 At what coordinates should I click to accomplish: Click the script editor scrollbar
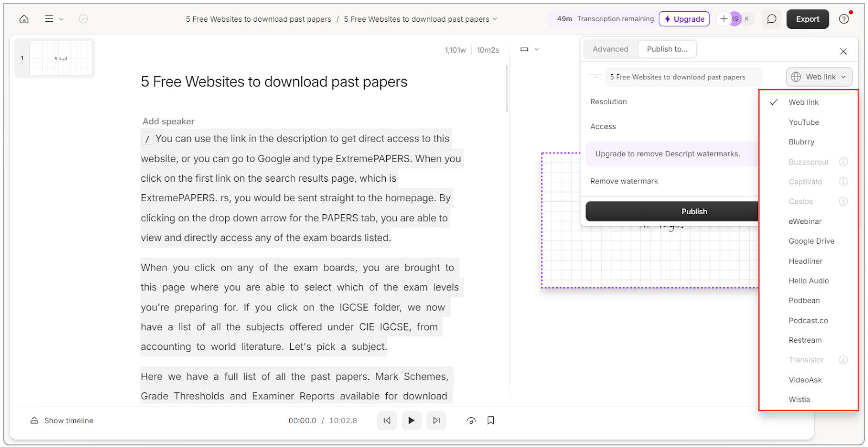click(x=507, y=89)
